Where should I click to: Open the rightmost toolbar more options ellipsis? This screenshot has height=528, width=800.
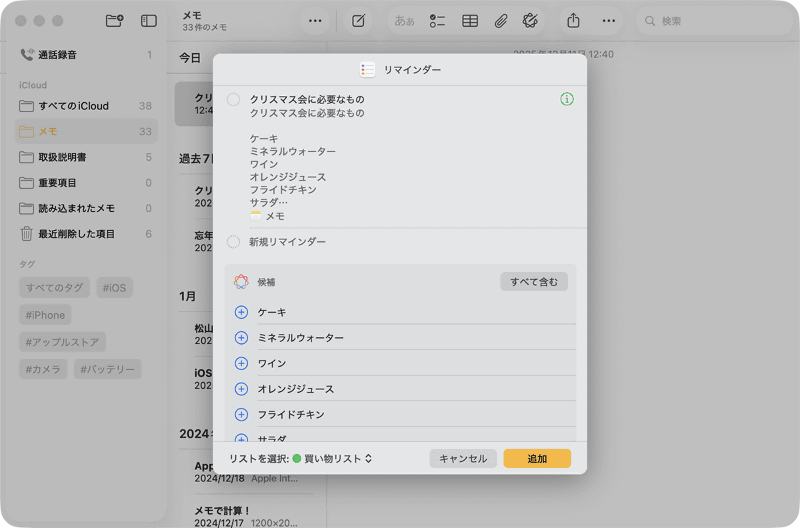tap(609, 21)
